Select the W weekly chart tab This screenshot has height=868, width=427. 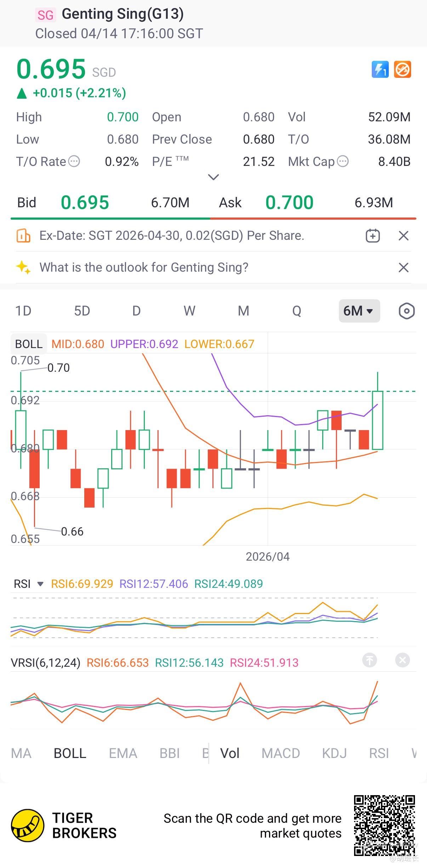point(189,311)
